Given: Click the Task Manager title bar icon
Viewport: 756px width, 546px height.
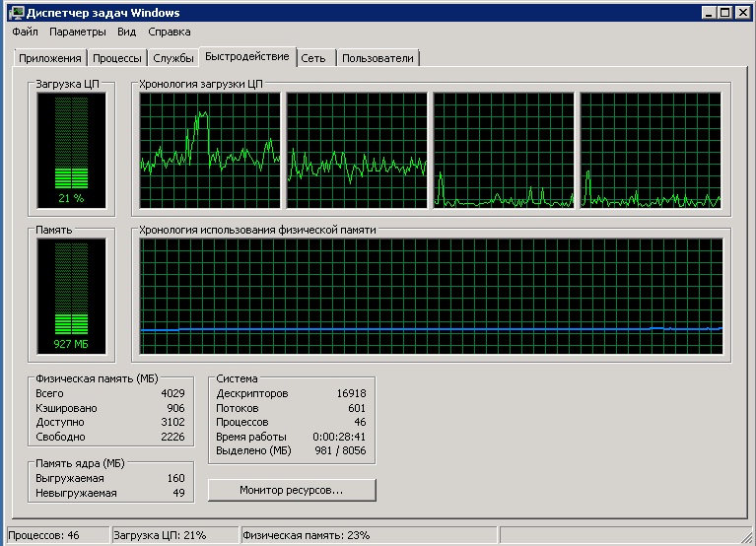Looking at the screenshot, I should pos(17,12).
